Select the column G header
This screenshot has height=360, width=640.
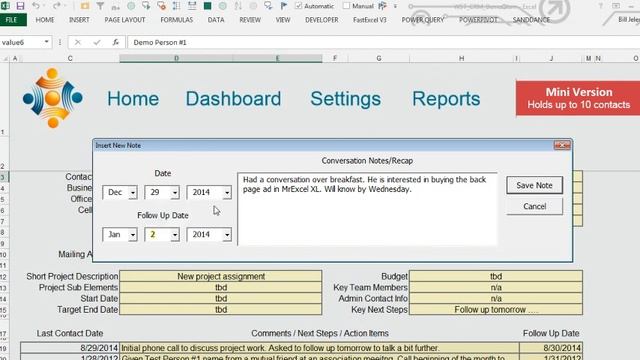379,59
